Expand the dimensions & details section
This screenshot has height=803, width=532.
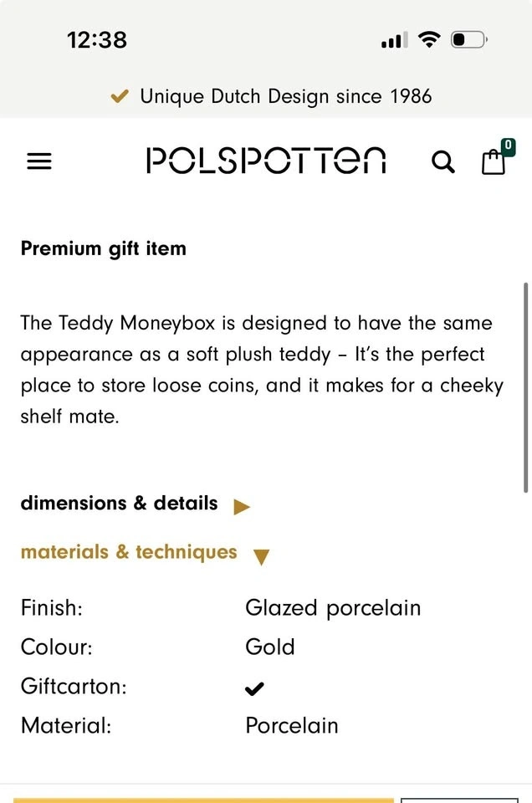coord(119,504)
